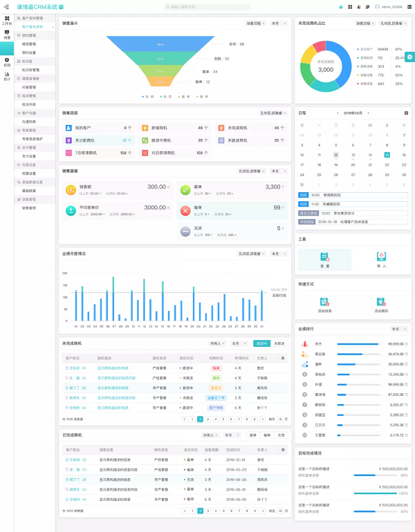This screenshot has height=532, width=415.
Task: Click the 查重 duplicate-check tool icon
Action: click(x=324, y=258)
